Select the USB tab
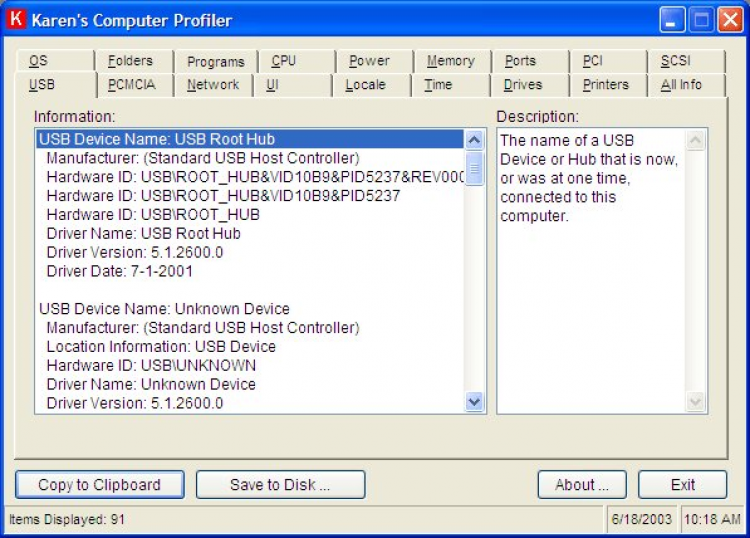This screenshot has height=538, width=750. click(x=55, y=85)
